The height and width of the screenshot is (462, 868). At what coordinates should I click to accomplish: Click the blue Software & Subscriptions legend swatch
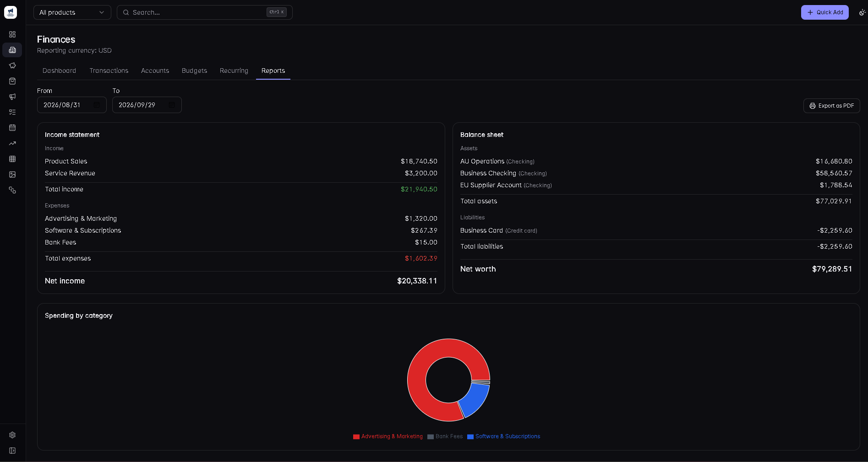[x=470, y=437]
